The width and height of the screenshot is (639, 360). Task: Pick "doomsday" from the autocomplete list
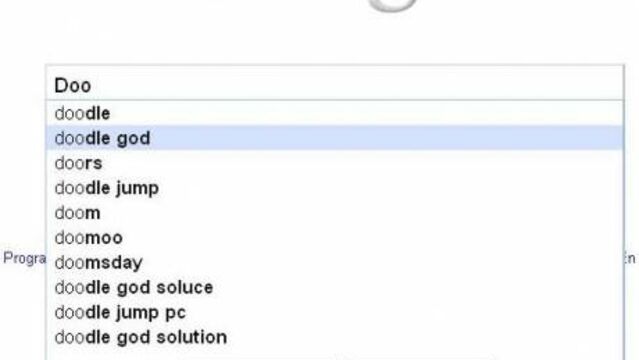334,262
